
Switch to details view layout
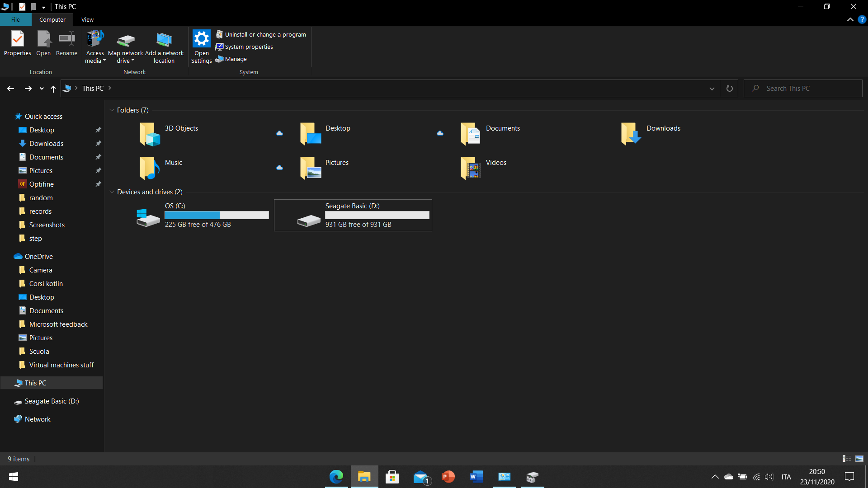(x=846, y=459)
